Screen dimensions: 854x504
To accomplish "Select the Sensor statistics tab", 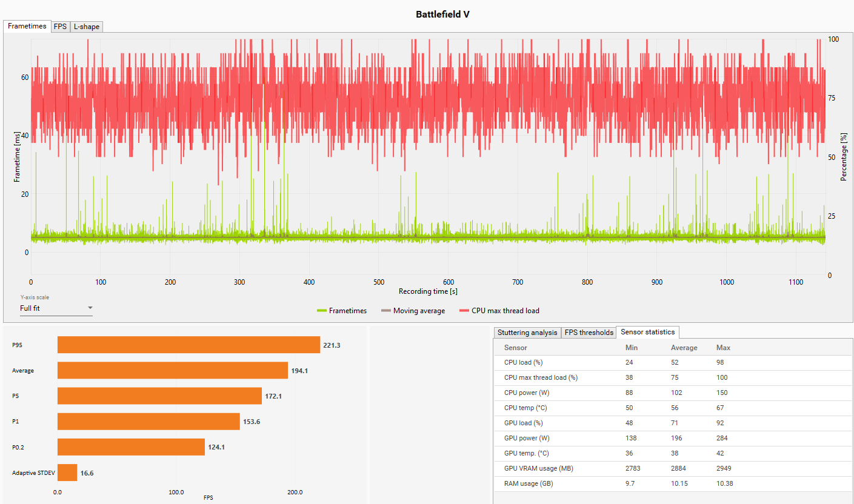I will point(647,332).
